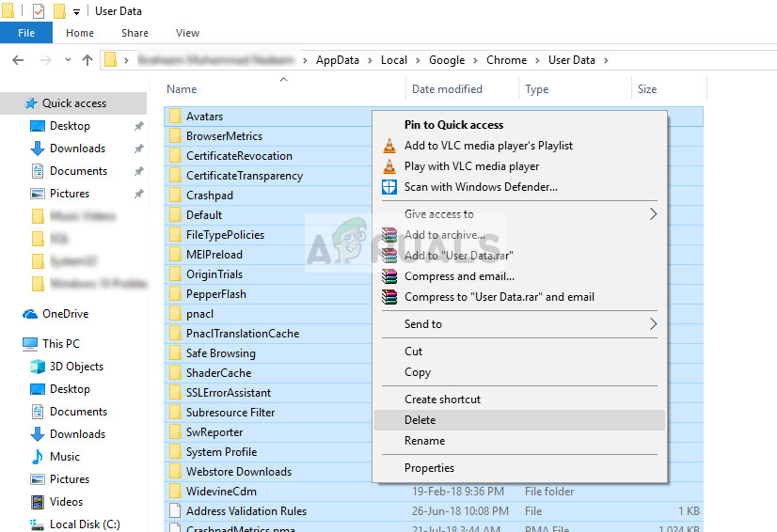Expand the Give access to submenu arrow

[653, 214]
